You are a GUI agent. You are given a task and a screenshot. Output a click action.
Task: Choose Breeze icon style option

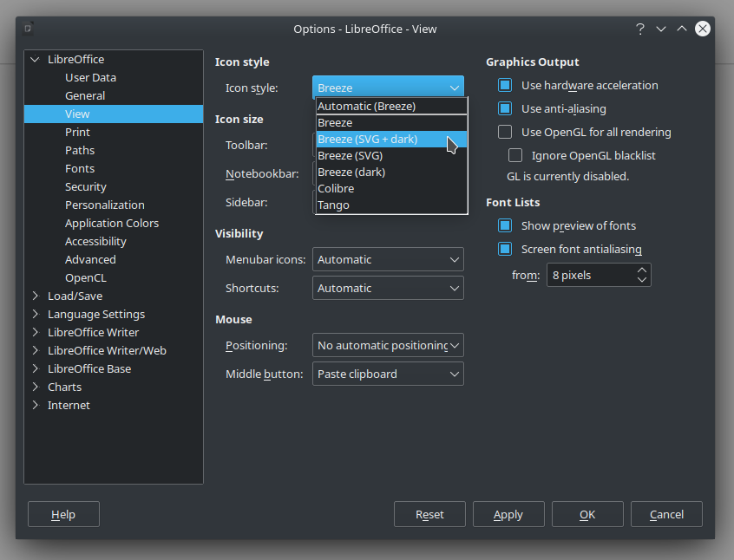(392, 122)
